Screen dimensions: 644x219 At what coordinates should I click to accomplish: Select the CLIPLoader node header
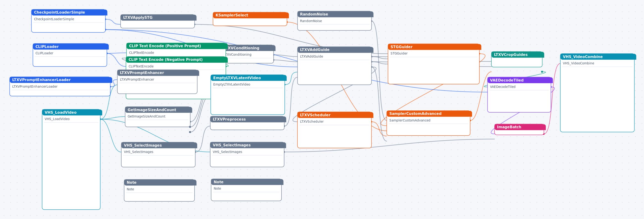tap(71, 47)
